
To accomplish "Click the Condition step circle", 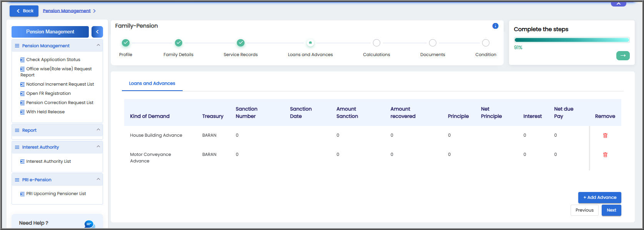I will [486, 43].
